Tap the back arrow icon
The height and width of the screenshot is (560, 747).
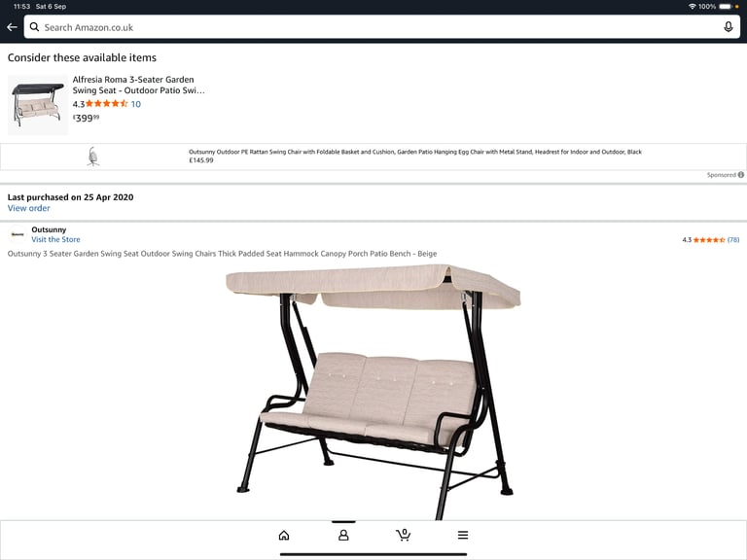[12, 27]
